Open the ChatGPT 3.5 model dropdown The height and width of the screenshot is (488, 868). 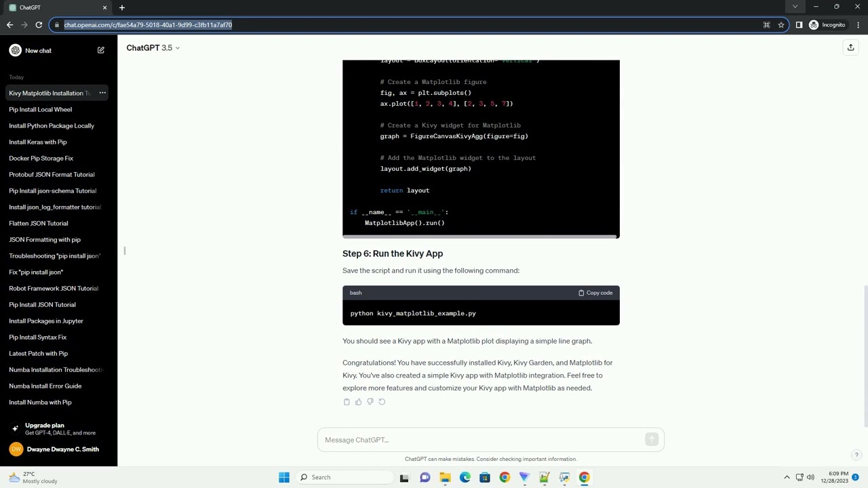click(x=153, y=48)
